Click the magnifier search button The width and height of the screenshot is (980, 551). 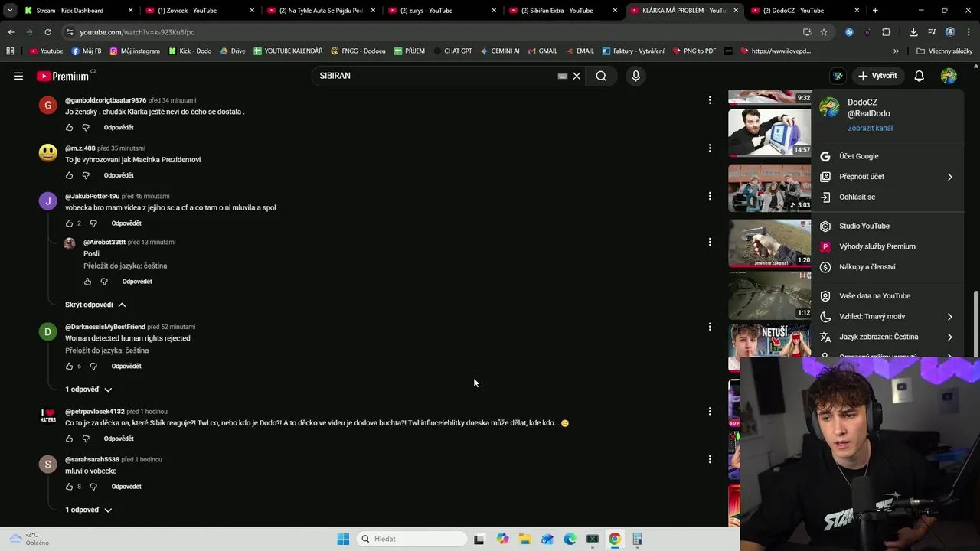pyautogui.click(x=601, y=76)
